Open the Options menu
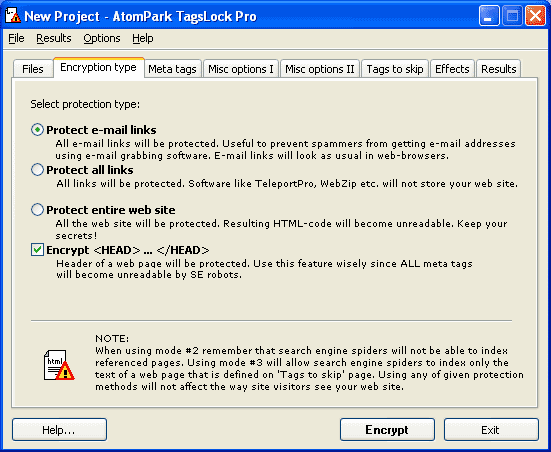Screen dimensions: 551x452 (x=102, y=38)
